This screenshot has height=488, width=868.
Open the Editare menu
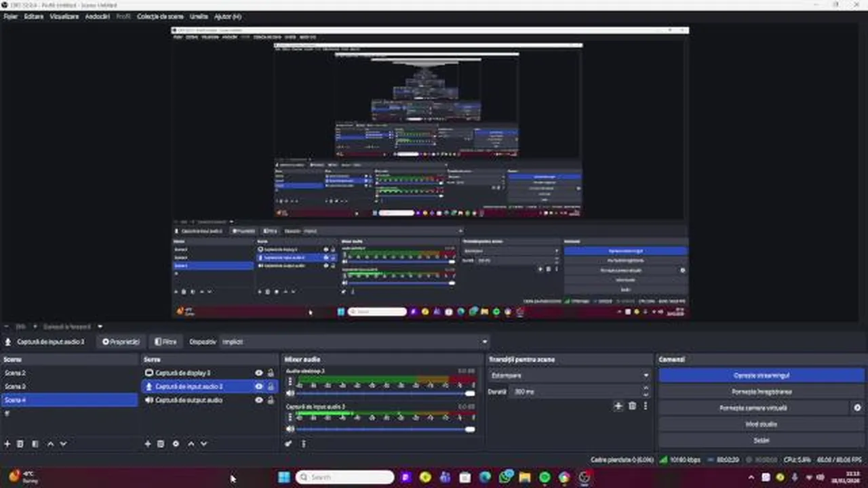(x=33, y=16)
